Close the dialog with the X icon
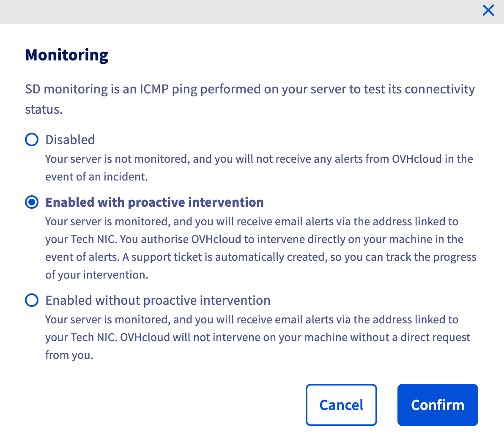Image resolution: width=504 pixels, height=443 pixels. tap(488, 10)
